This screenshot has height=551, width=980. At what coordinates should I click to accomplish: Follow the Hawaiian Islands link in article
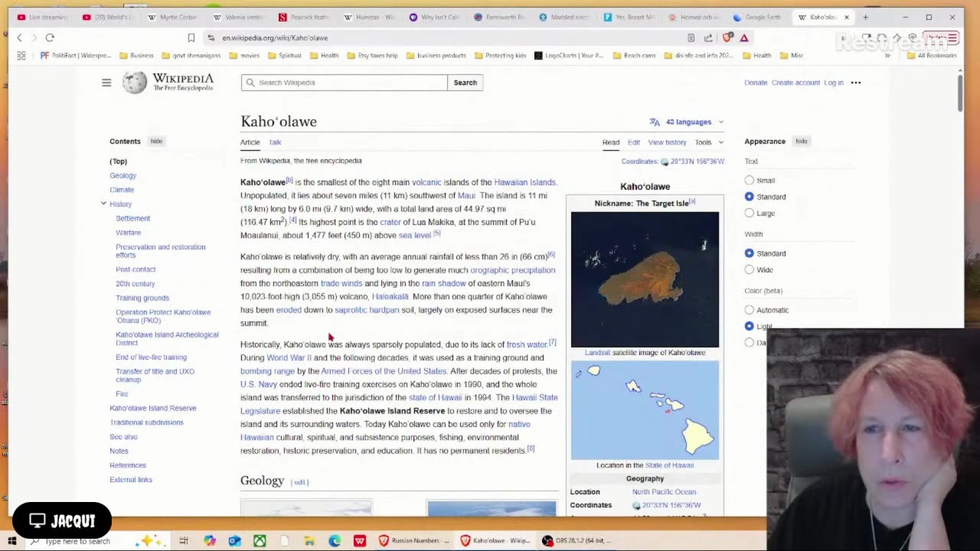tap(524, 182)
